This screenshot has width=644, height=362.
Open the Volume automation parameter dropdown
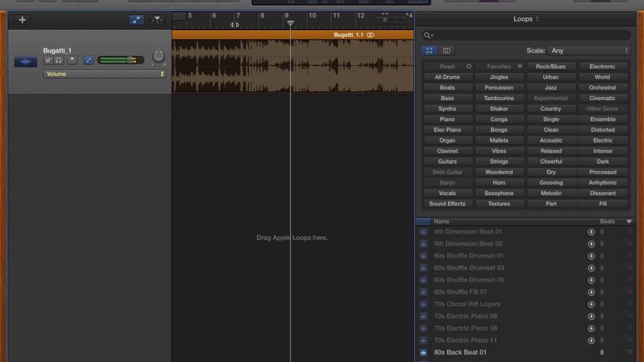[x=105, y=74]
